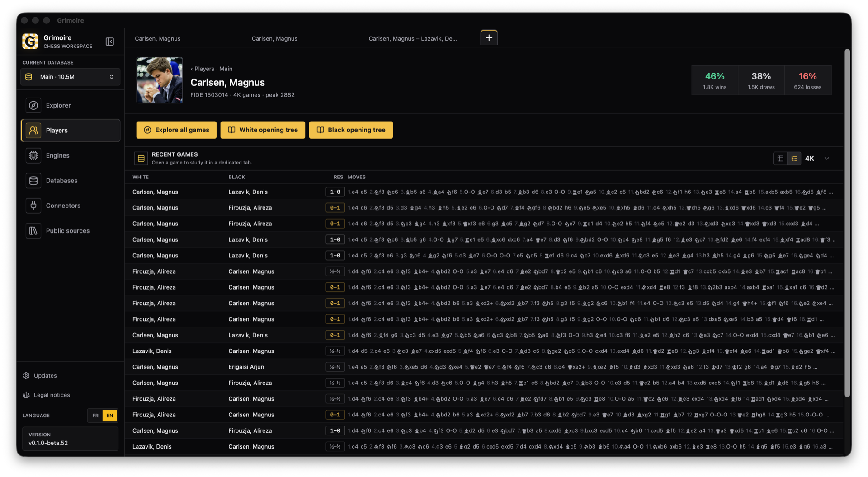Click the 16% losses stat card
This screenshot has height=477, width=868.
808,80
